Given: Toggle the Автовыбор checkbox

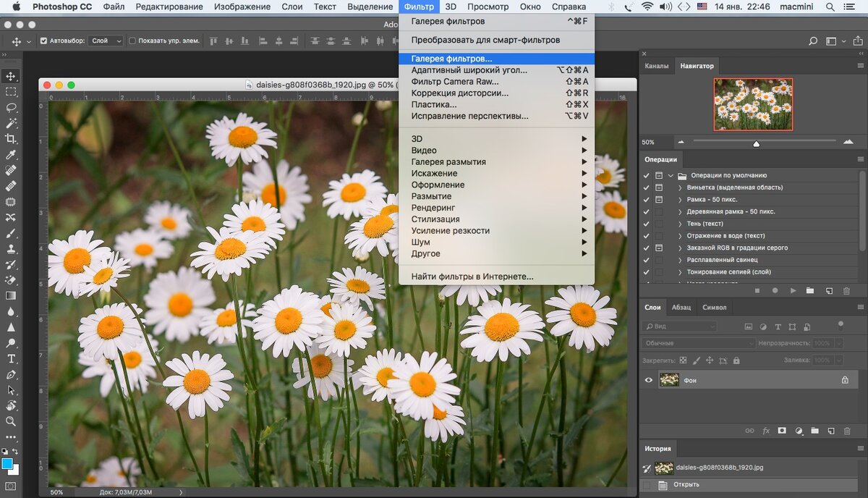Looking at the screenshot, I should pyautogui.click(x=43, y=41).
